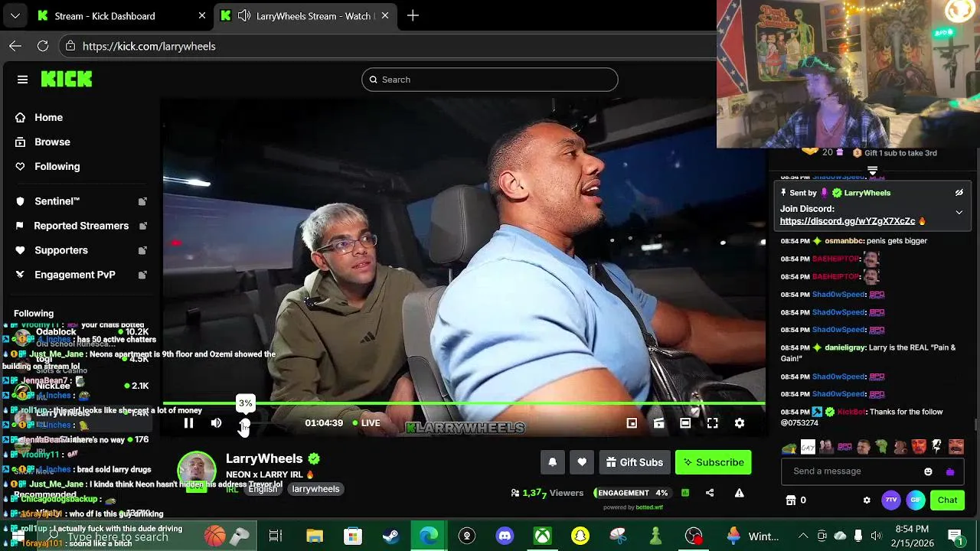
Task: Click the purple icon in message box
Action: pos(950,471)
